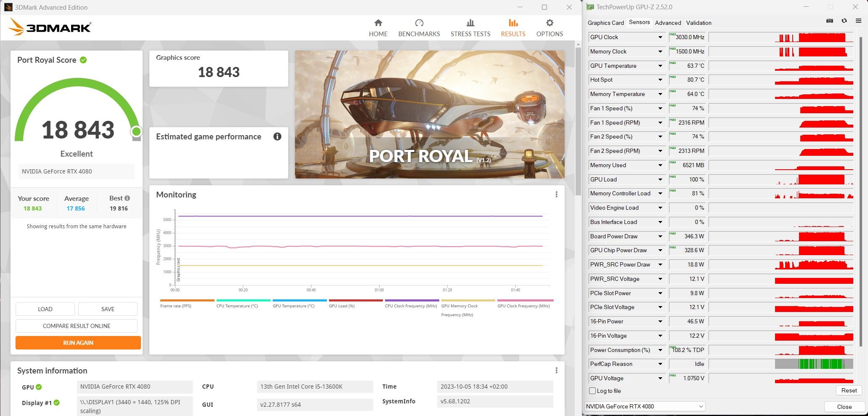This screenshot has width=868, height=416.
Task: Open the Hot Spot sensor dropdown
Action: [x=660, y=80]
